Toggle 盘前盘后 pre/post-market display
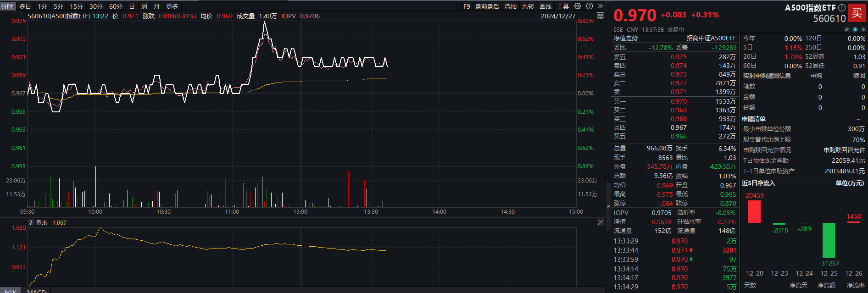 tap(487, 6)
